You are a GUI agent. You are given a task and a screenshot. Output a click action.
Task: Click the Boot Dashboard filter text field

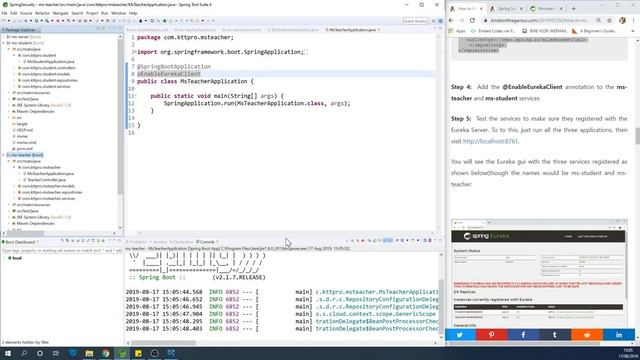(62, 251)
